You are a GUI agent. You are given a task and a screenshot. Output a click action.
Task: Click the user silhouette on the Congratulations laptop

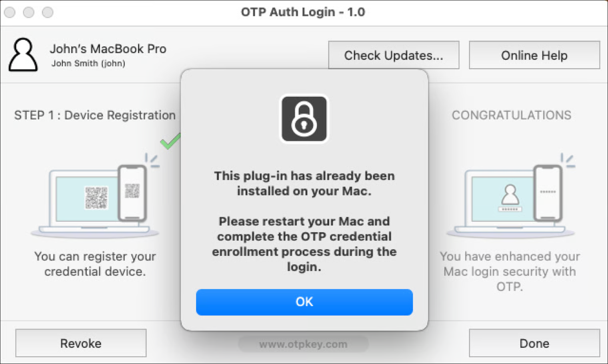510,195
